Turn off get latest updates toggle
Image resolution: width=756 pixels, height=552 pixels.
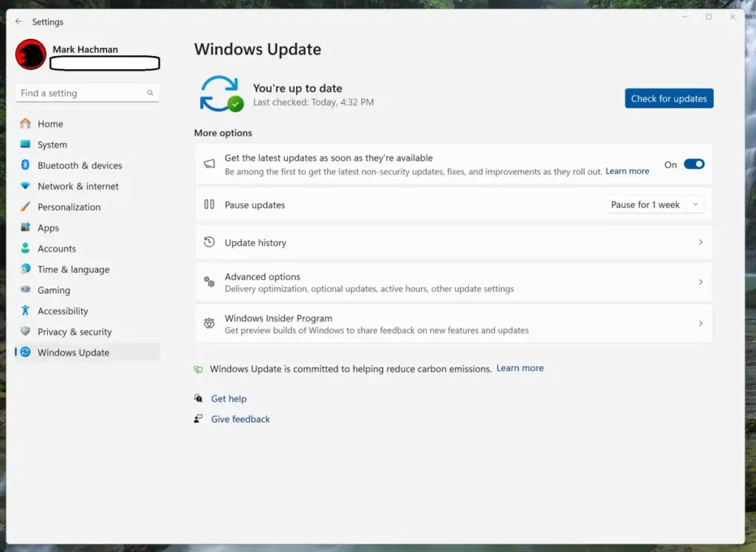693,165
